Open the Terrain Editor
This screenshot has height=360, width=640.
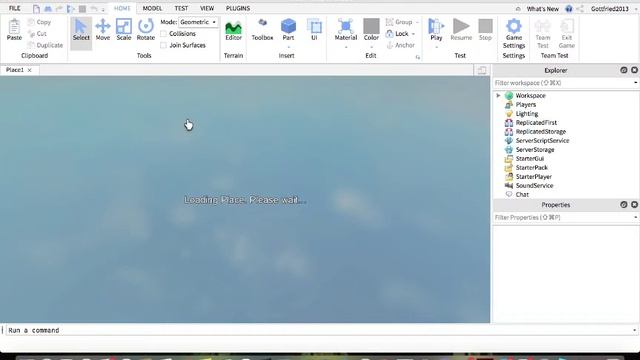[233, 31]
